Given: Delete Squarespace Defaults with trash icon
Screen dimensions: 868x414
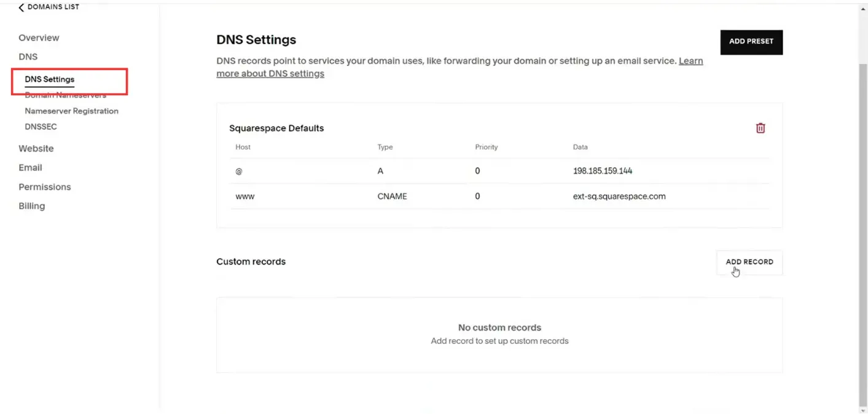Looking at the screenshot, I should point(760,128).
